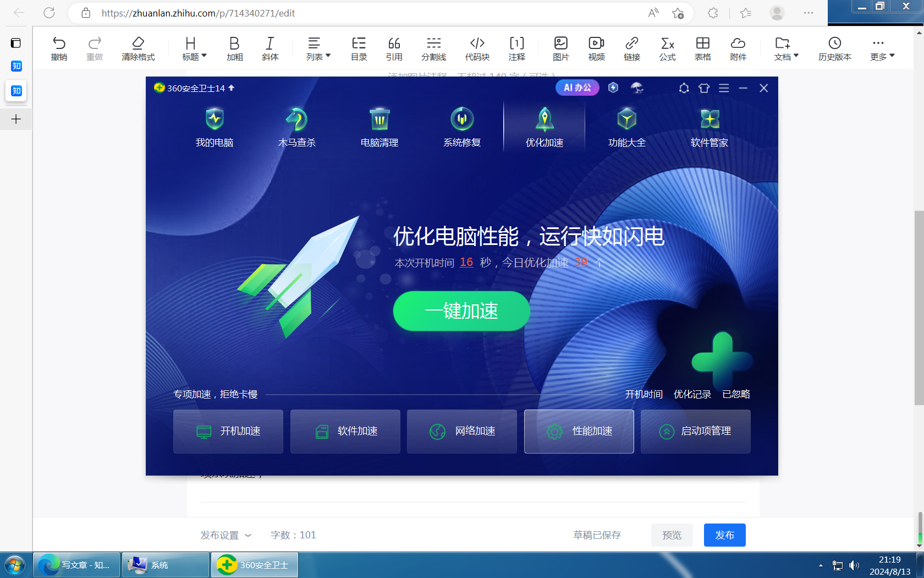
Task: Open the 功能大全 toolbox icon
Action: pos(626,127)
